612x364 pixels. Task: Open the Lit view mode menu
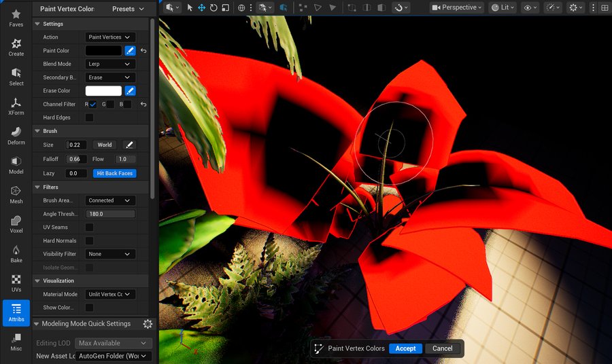tap(503, 7)
